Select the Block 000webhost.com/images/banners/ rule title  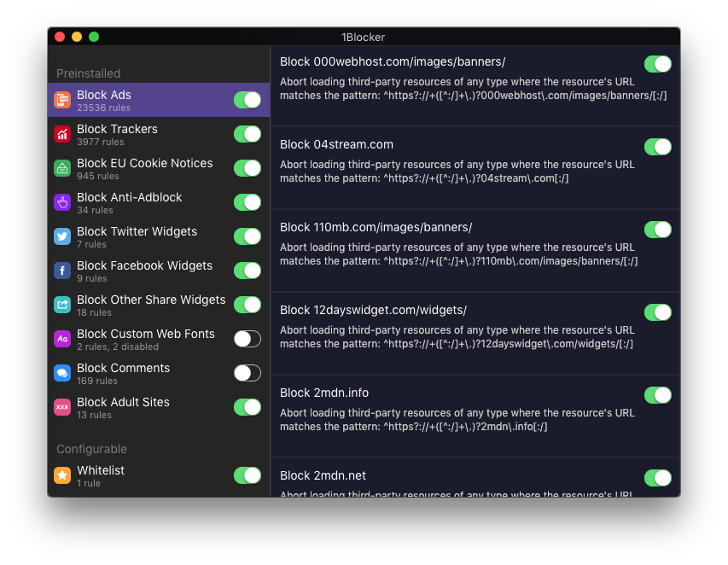pos(393,61)
